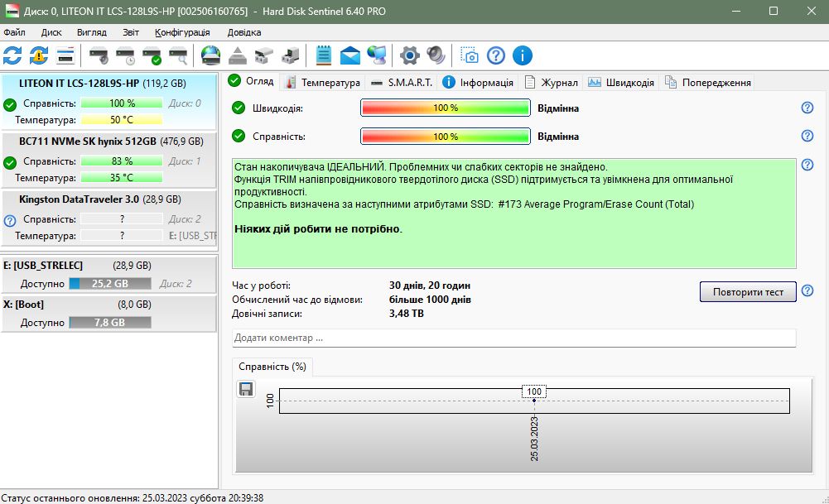Click the 50 °C temperature bar for LITEON
The height and width of the screenshot is (504, 829).
[122, 120]
